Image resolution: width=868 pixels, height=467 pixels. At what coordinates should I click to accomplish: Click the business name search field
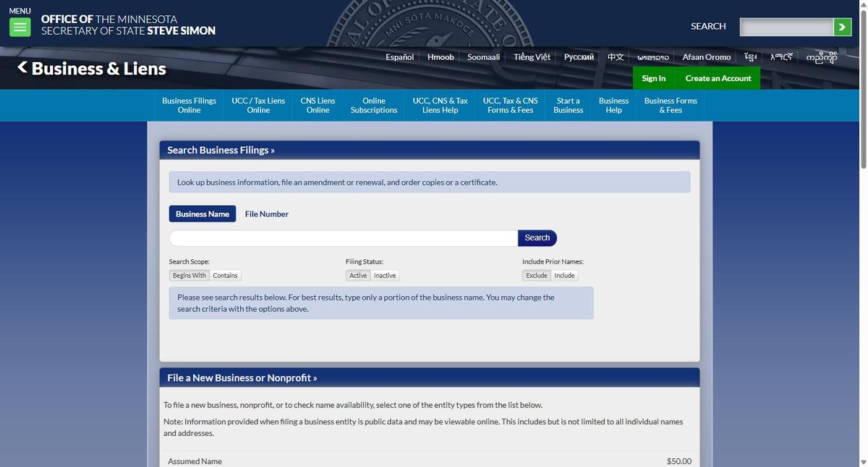click(x=344, y=238)
